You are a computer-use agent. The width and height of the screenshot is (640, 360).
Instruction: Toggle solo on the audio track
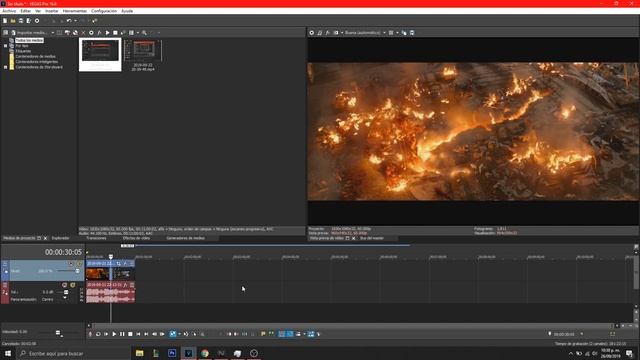pyautogui.click(x=73, y=285)
